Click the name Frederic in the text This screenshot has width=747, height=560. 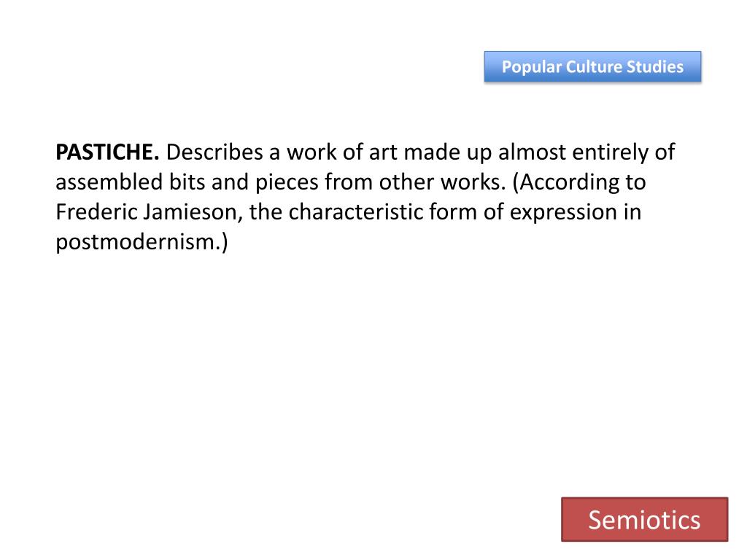(x=96, y=212)
